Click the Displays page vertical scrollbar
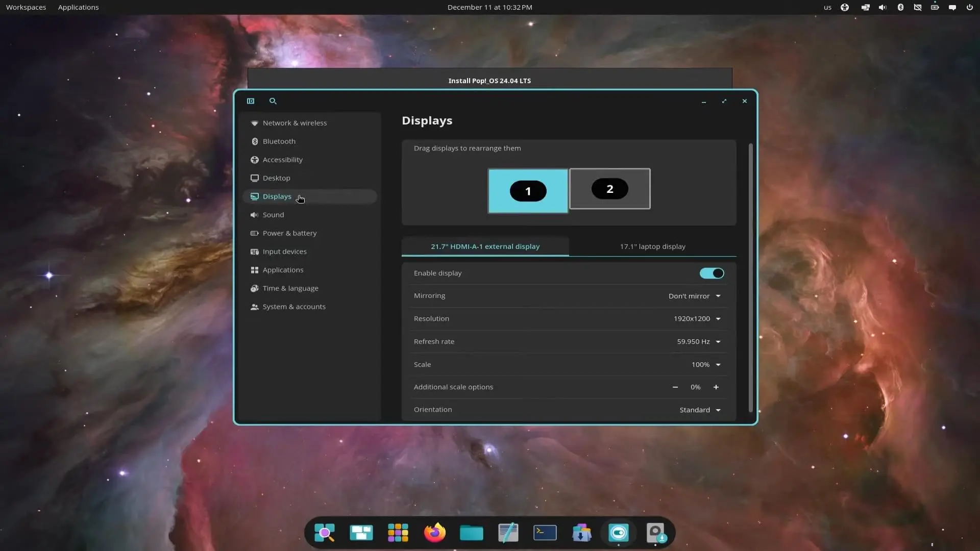This screenshot has height=551, width=980. pyautogui.click(x=750, y=278)
